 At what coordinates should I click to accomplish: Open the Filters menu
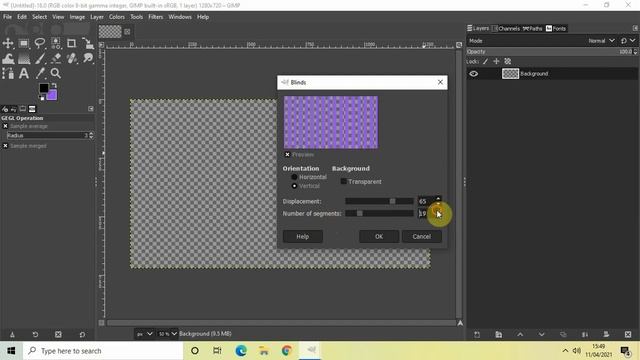coord(156,17)
